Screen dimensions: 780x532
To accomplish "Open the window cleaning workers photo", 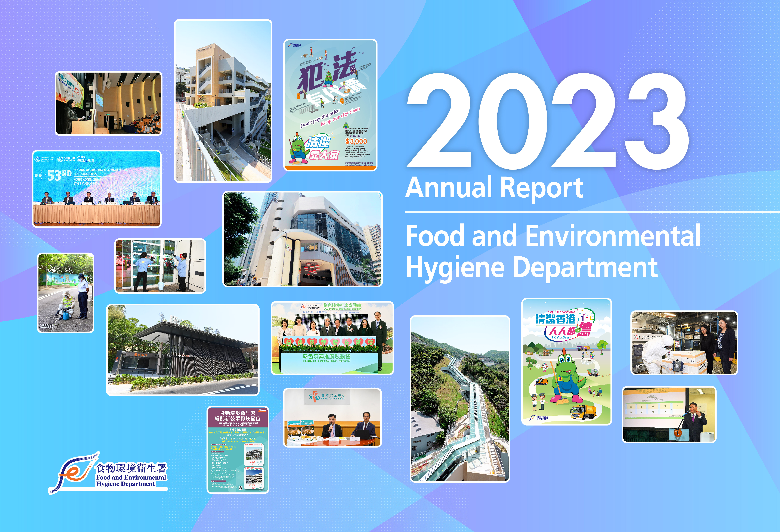I will pyautogui.click(x=160, y=266).
